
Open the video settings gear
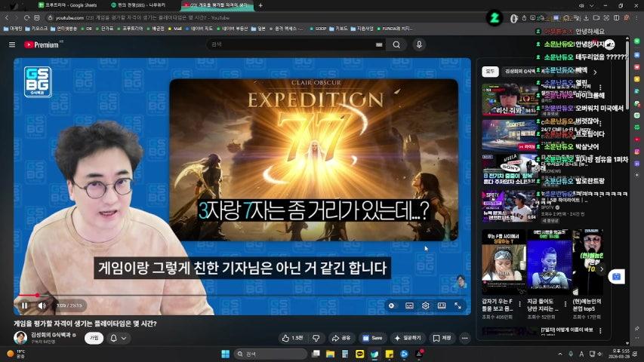click(426, 305)
